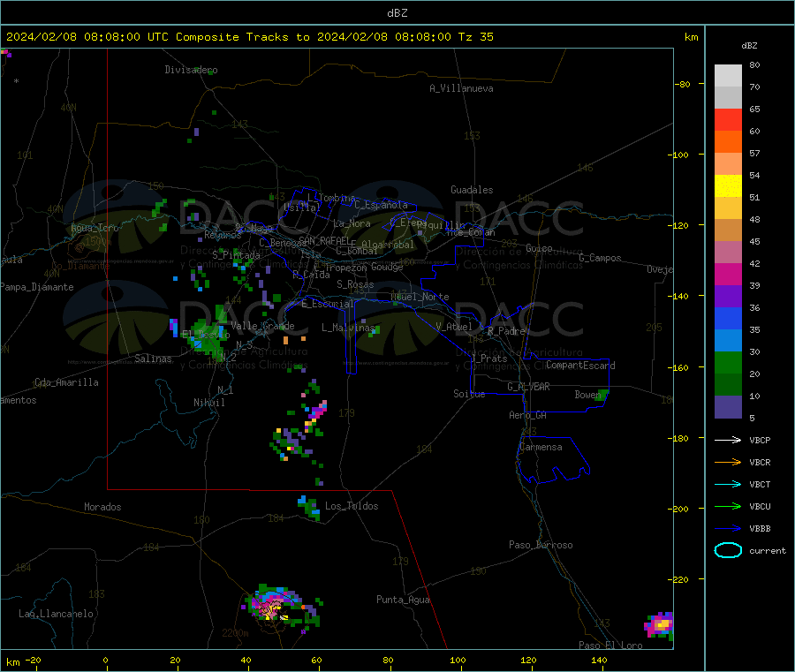This screenshot has width=795, height=672.
Task: Click the white VBCP arrow in legend
Action: coord(728,440)
